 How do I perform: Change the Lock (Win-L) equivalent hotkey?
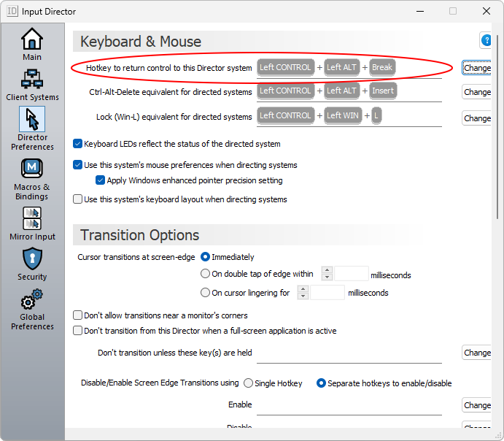[477, 118]
